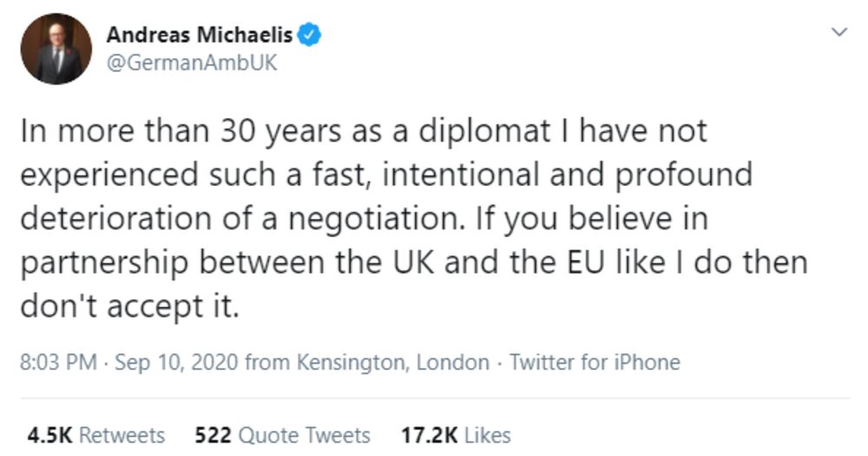Screen dimensions: 868x456
Task: Click the Twitter for iPhone source link
Action: tap(595, 362)
